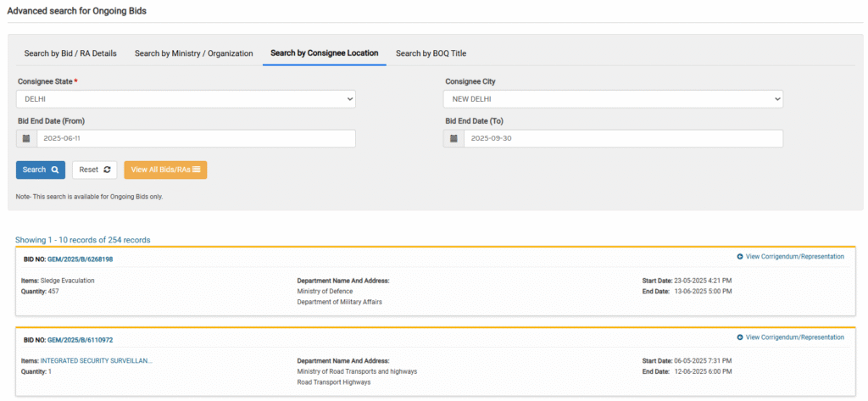Click the Bid End Date (From) field
The height and width of the screenshot is (401, 868).
(x=196, y=138)
